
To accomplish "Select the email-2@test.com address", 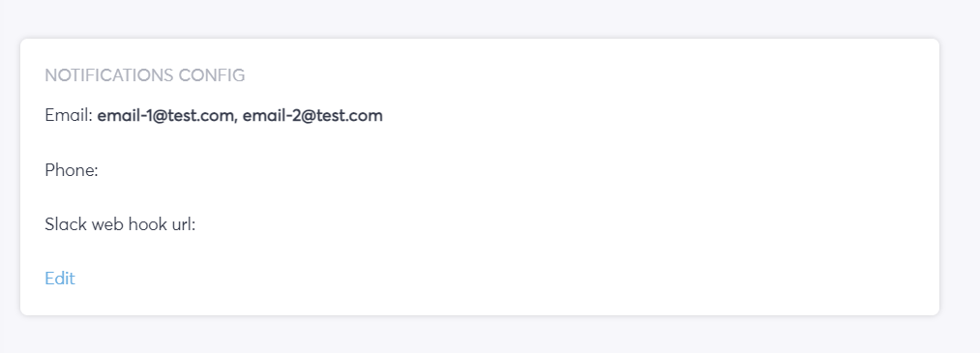I will click(312, 116).
